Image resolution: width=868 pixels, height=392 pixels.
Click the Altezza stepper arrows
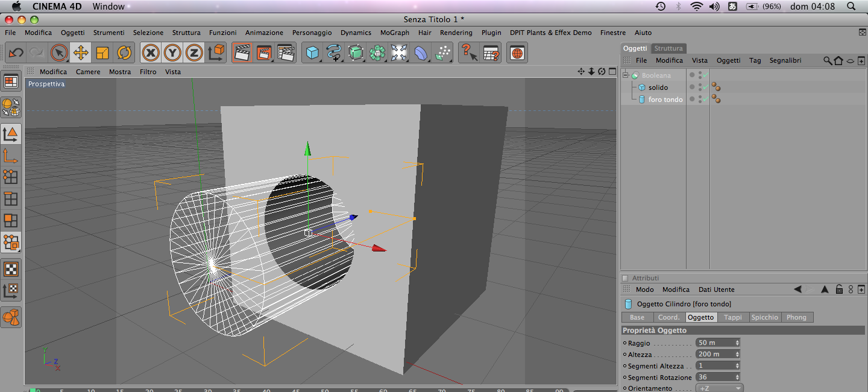(737, 354)
